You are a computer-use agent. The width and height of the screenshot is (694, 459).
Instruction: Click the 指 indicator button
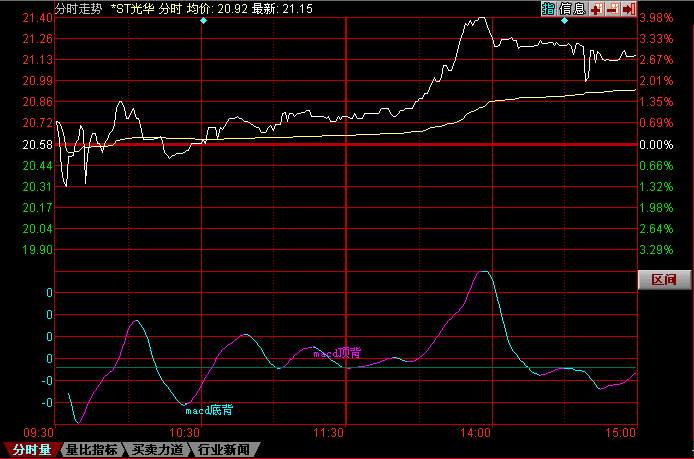549,8
